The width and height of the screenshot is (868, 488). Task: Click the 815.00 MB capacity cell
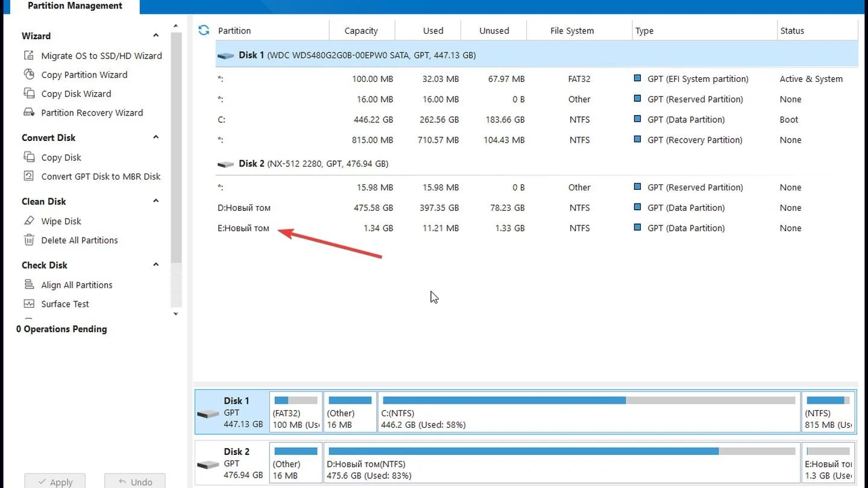(373, 140)
